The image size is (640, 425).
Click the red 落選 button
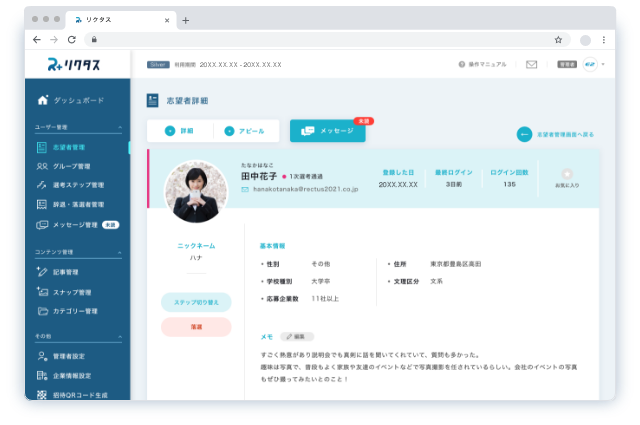pyautogui.click(x=196, y=327)
